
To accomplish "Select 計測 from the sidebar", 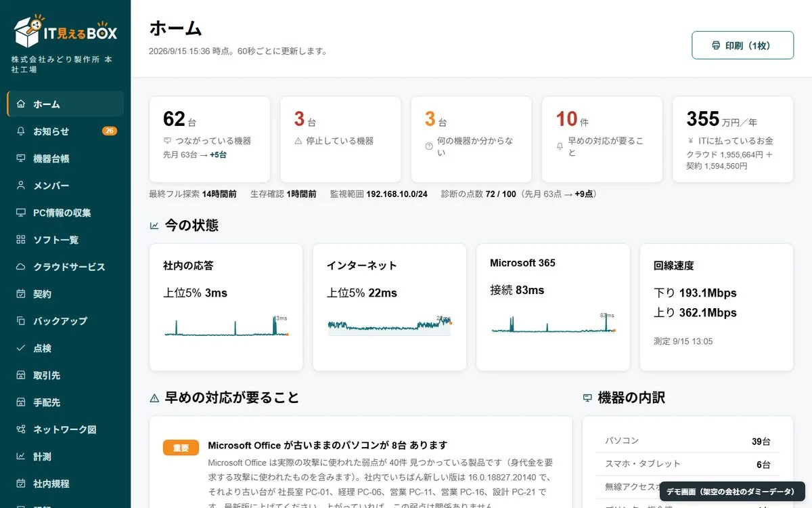I will click(65, 457).
